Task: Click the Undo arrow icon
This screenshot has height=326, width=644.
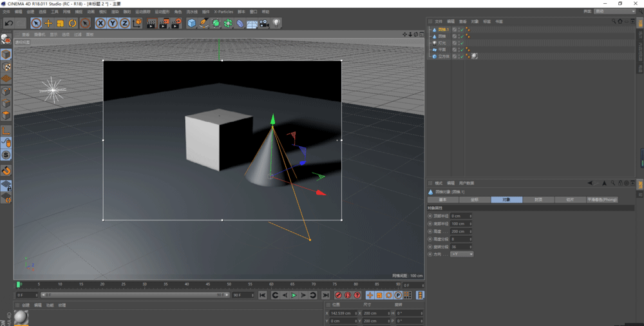Action: pos(9,23)
